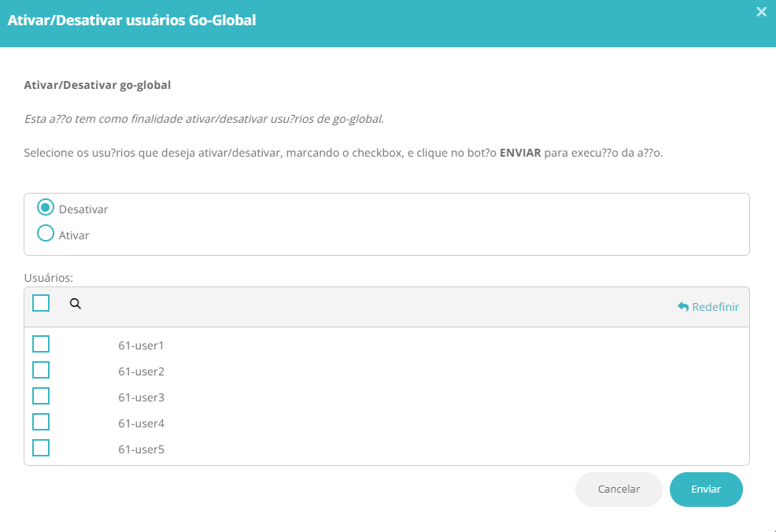Click the 61-user5 list entry text
Viewport: 776px width, 532px height.
point(141,449)
